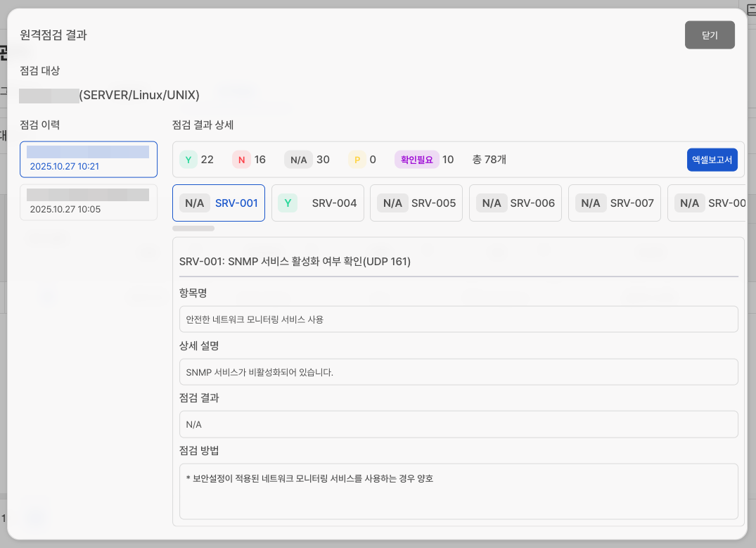This screenshot has height=548, width=756.
Task: Download the 엑셀보고서 report
Action: (x=712, y=160)
